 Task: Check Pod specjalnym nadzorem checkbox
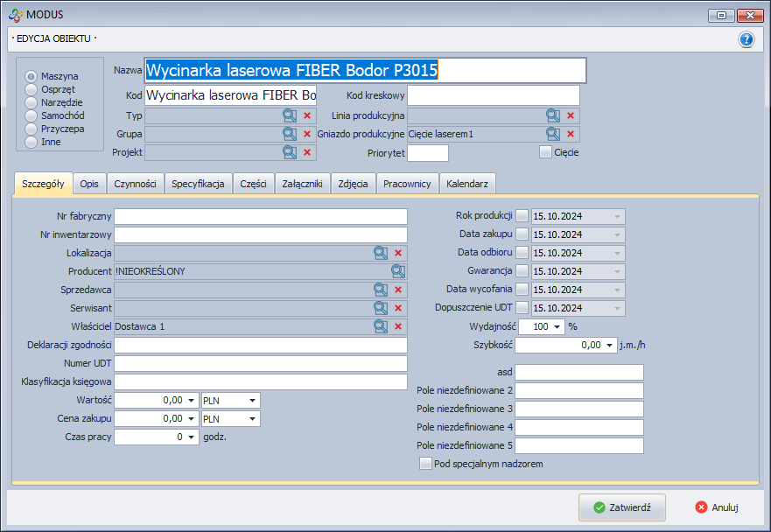(426, 464)
